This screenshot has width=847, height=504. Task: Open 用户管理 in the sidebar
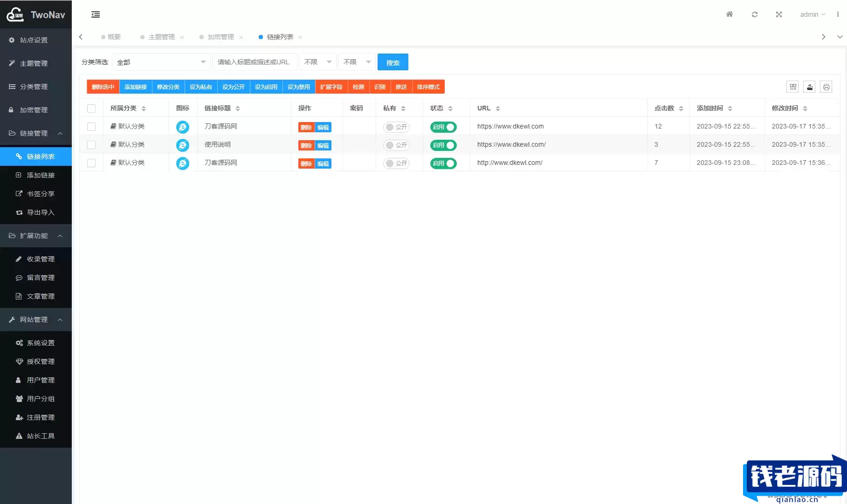(x=36, y=380)
